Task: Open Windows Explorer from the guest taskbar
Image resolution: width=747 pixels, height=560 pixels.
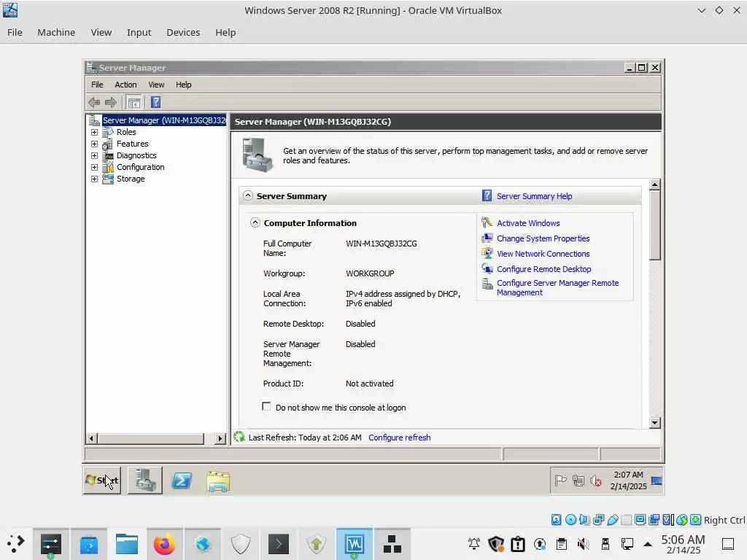Action: coord(218,481)
